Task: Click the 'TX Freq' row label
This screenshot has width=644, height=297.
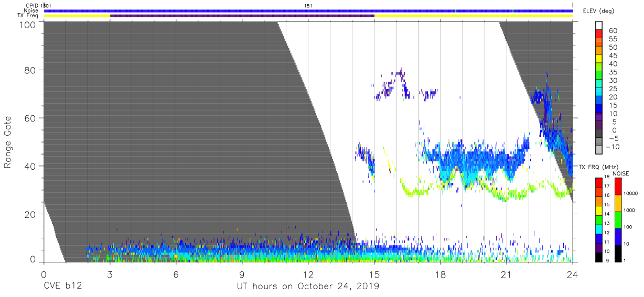Action: (x=28, y=16)
